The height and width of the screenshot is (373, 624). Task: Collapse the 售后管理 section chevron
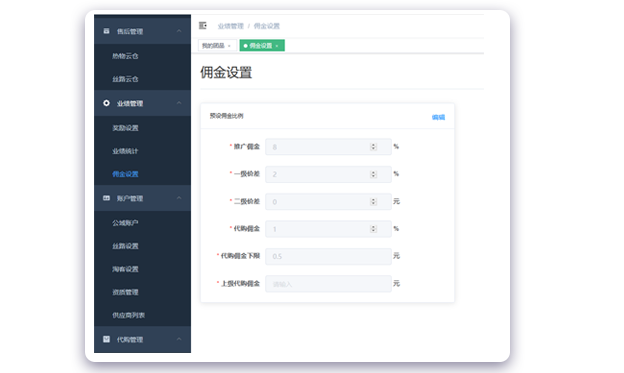[x=179, y=31]
